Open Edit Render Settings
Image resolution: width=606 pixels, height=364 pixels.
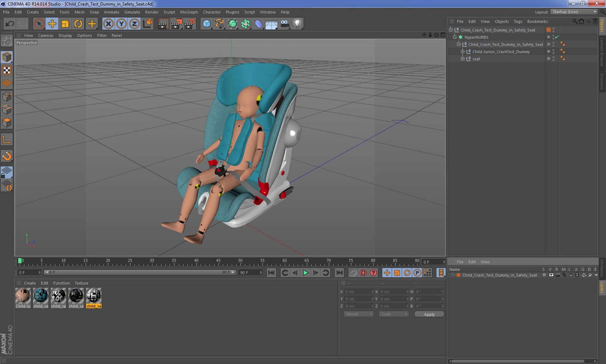[190, 24]
